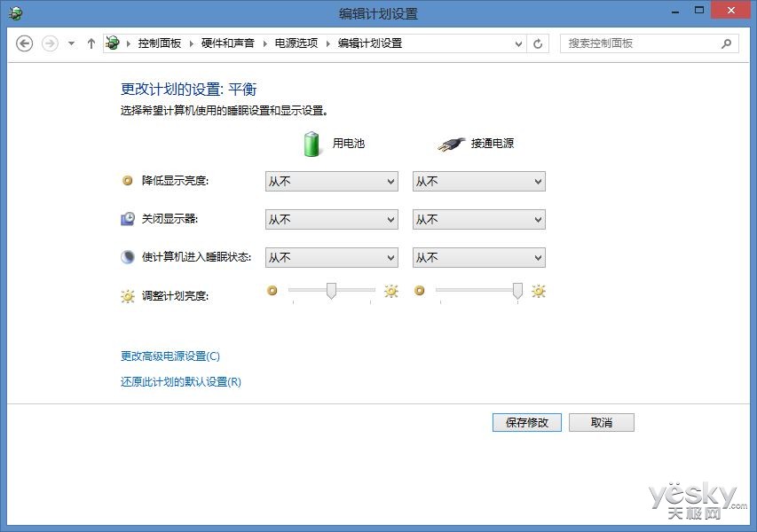757x532 pixels.
Task: Open 使计算机进入睡眠状态 battery dropdown
Action: pos(332,257)
